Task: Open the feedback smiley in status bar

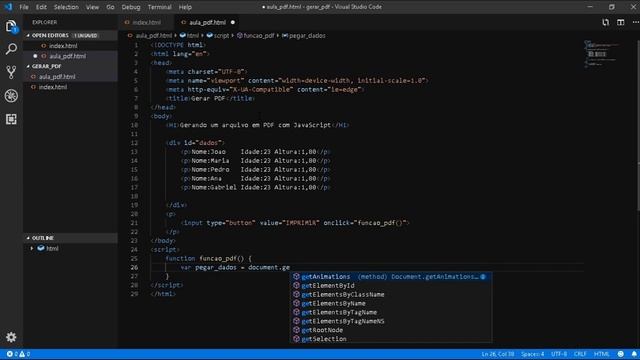Action: coord(620,354)
